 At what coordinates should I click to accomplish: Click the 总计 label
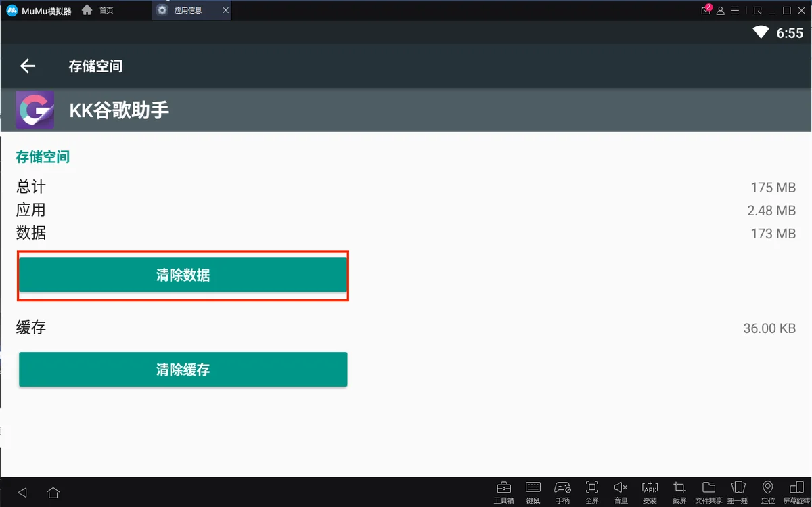(x=31, y=188)
